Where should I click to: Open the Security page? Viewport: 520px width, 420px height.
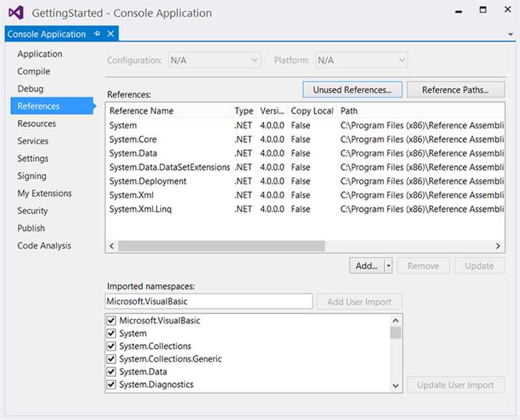[x=33, y=211]
